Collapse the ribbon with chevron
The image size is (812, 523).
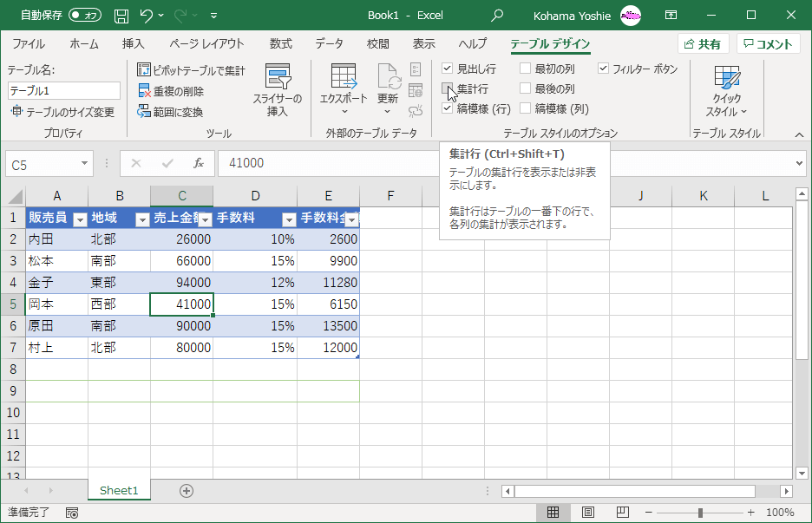click(799, 134)
